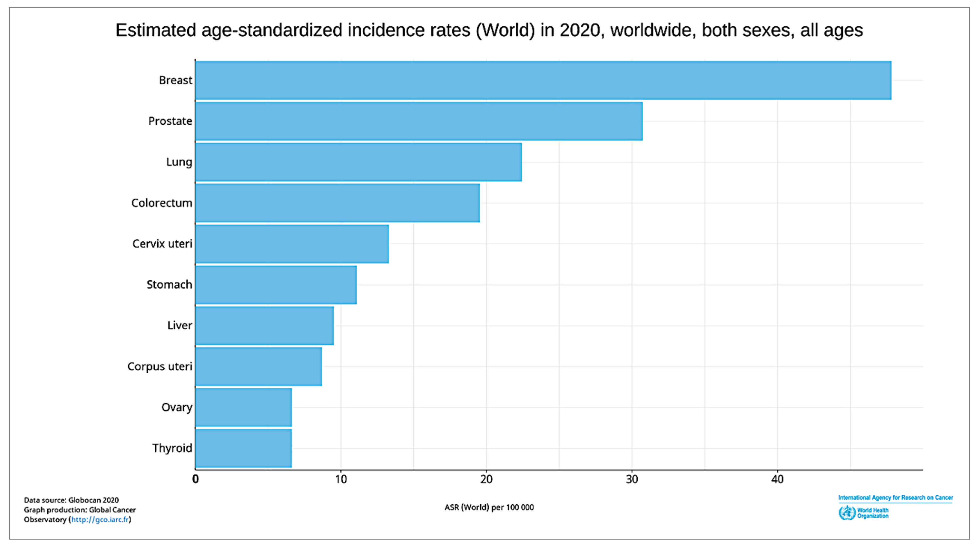Select the Stomach bar
This screenshot has width=980, height=546.
point(276,285)
